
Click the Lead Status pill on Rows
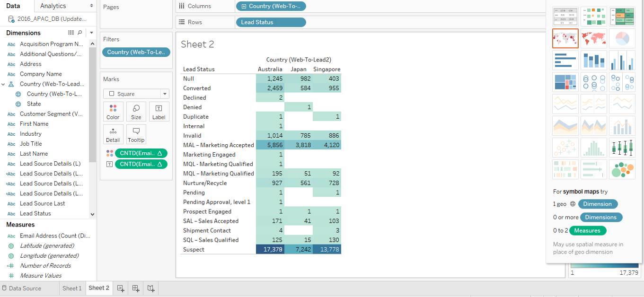[x=270, y=22]
